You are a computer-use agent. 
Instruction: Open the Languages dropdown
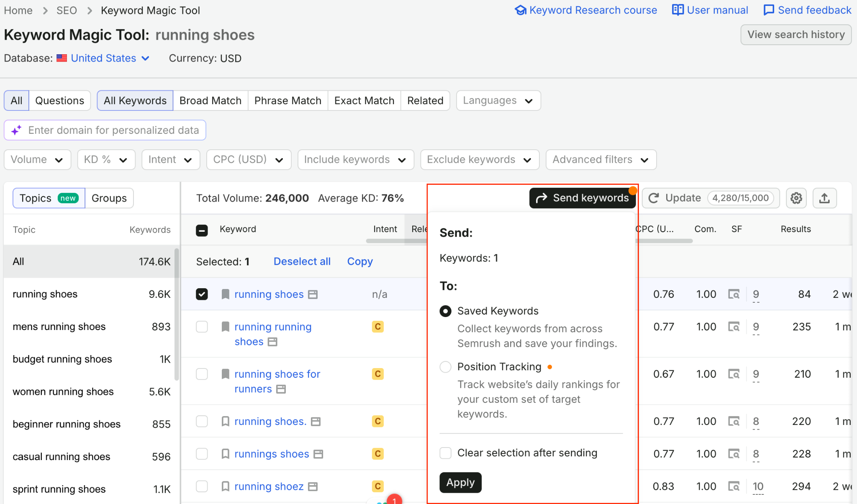[x=498, y=101]
